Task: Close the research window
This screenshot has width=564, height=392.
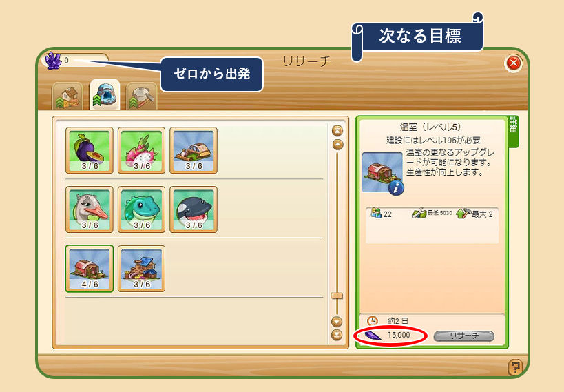Action: click(513, 63)
